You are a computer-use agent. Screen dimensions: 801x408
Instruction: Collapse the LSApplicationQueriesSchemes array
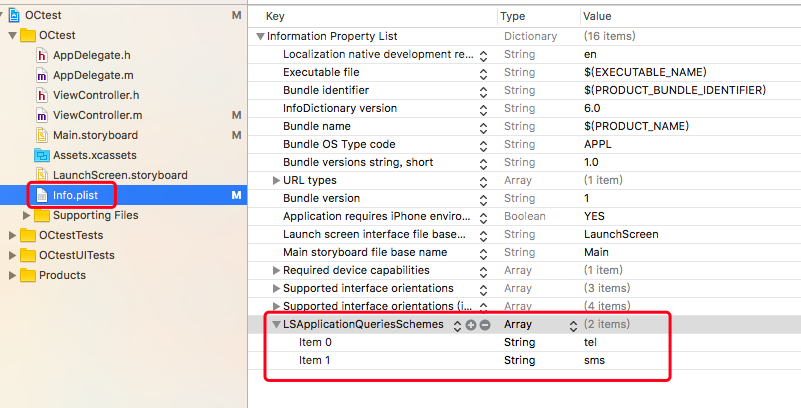click(276, 324)
